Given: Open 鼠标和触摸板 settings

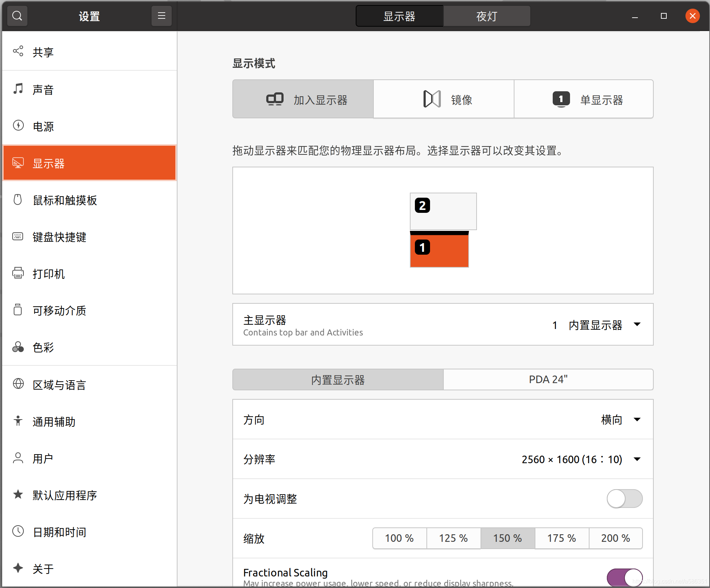Looking at the screenshot, I should coord(89,200).
